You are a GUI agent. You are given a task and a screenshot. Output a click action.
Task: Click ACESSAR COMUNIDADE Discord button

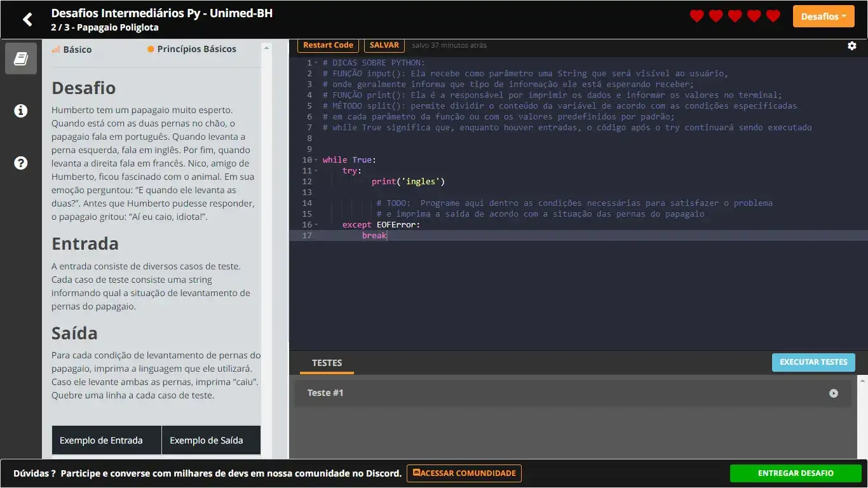click(x=464, y=473)
